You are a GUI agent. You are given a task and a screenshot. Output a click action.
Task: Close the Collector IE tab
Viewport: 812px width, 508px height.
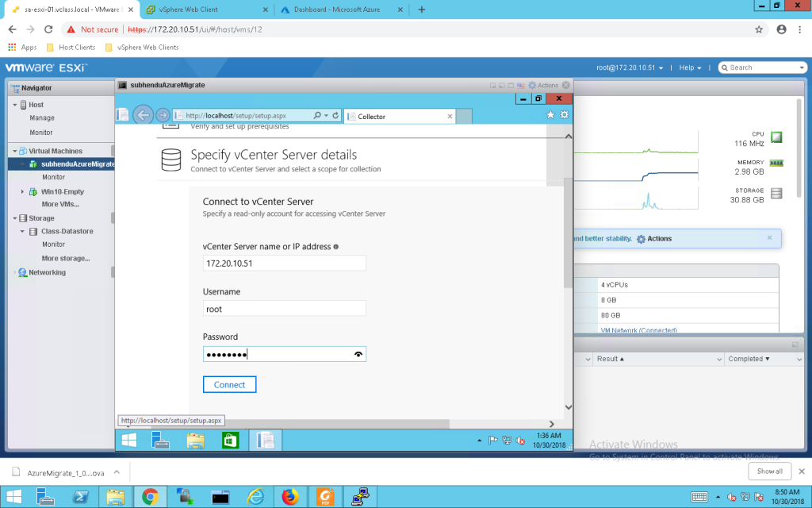click(450, 117)
